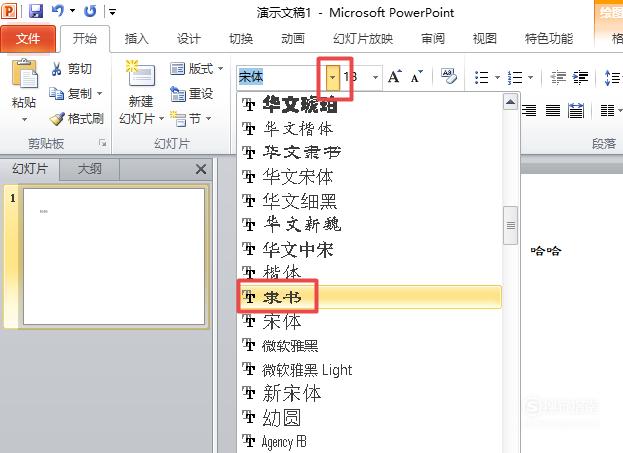Viewport: 623px width, 453px height.
Task: Select slide 1 thumbnail
Action: 114,256
